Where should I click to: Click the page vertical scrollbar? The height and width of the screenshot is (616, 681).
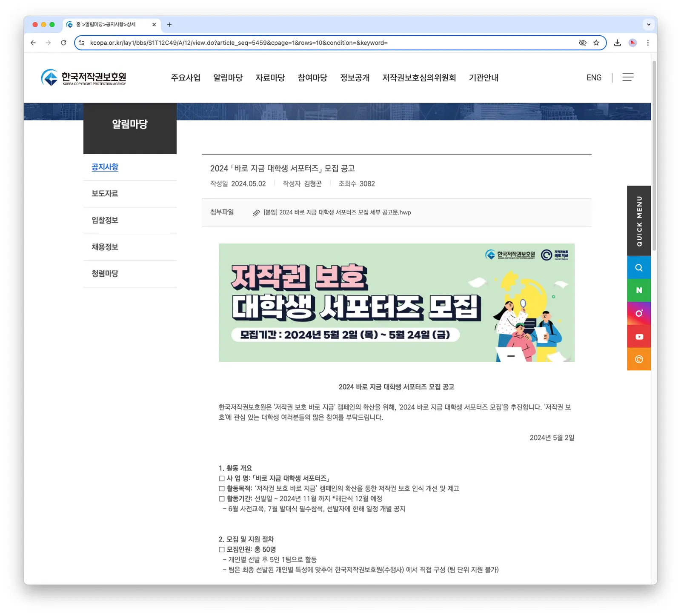654,156
